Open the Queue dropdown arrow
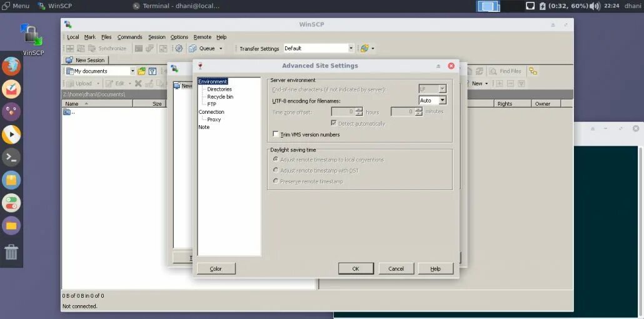The height and width of the screenshot is (319, 644). tap(221, 49)
